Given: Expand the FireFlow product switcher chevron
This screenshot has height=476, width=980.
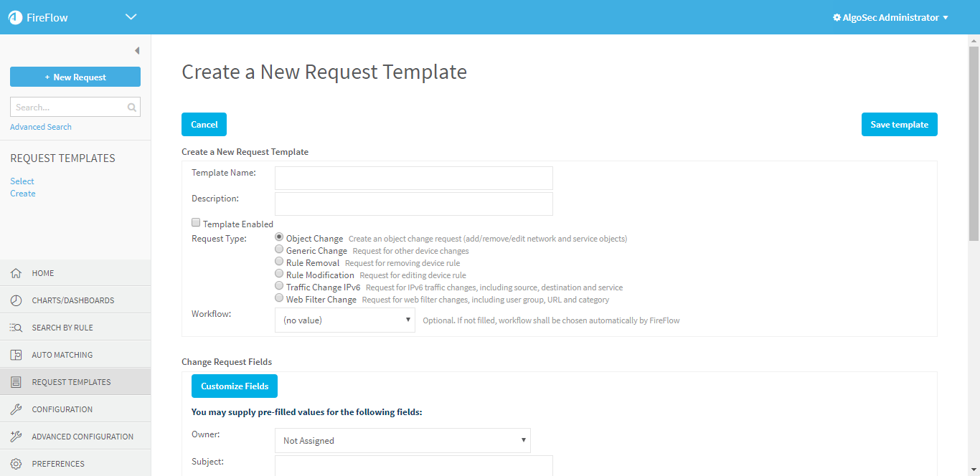Looking at the screenshot, I should tap(131, 17).
